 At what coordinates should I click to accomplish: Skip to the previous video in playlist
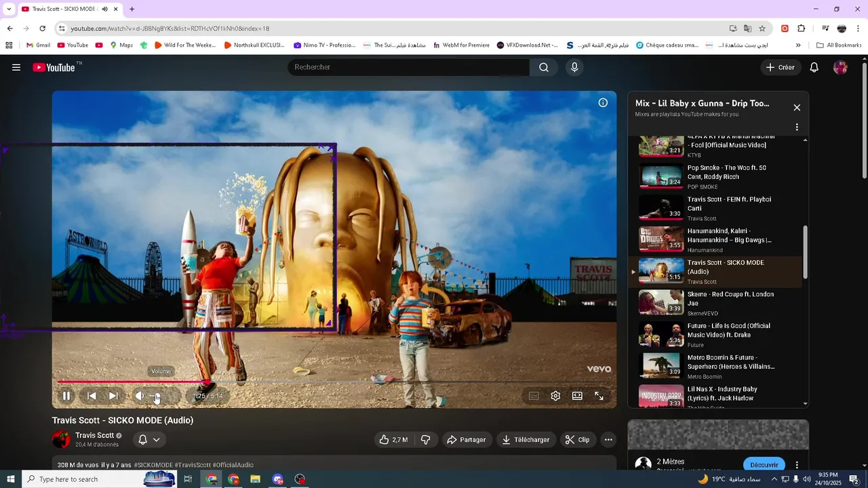[x=92, y=396]
